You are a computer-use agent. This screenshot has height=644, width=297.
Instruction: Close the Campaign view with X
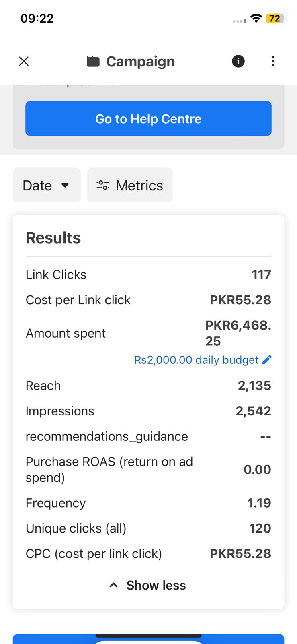[x=24, y=61]
